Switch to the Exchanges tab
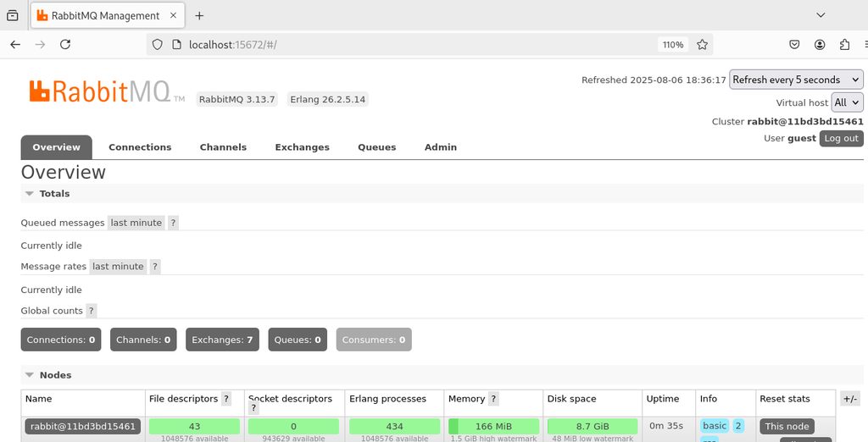868x442 pixels. coord(303,147)
